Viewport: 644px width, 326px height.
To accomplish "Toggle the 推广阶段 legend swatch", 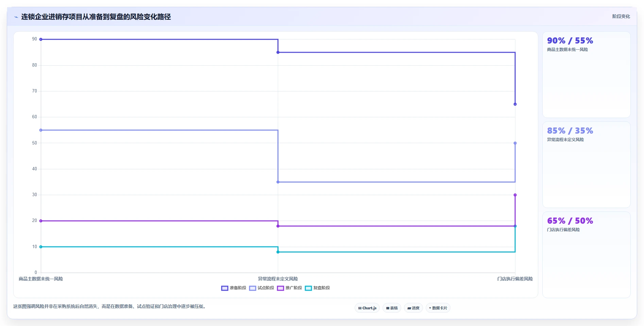I will (281, 288).
